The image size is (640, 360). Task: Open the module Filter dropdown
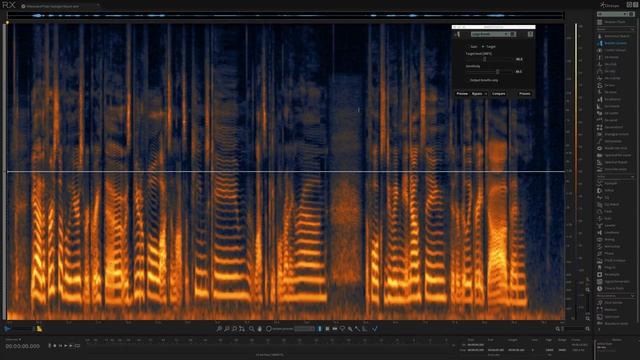[x=612, y=14]
